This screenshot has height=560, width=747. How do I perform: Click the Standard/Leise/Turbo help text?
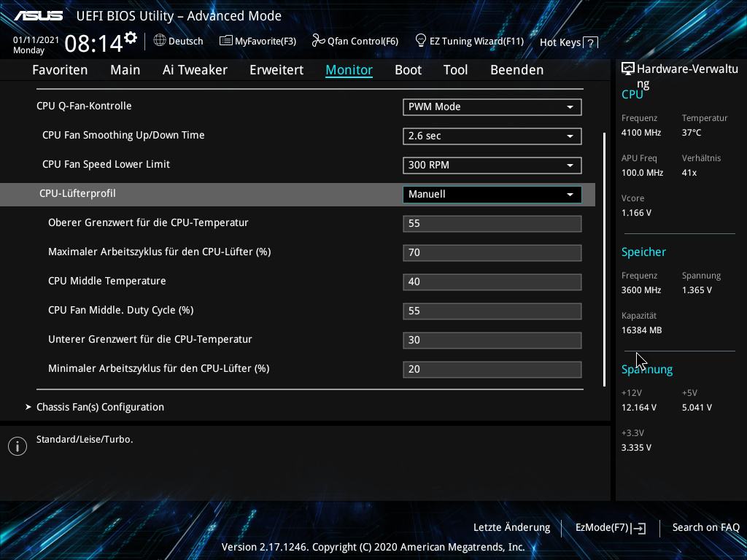[85, 440]
